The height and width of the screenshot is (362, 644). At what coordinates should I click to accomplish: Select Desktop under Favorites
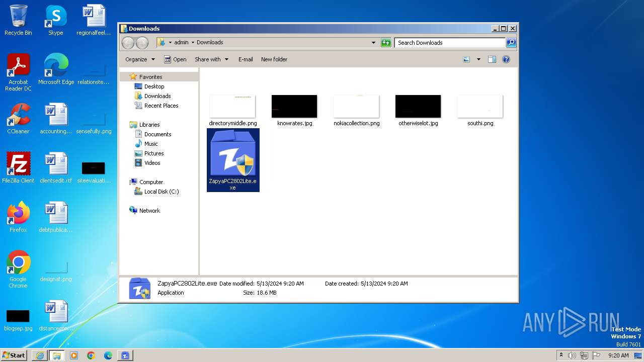pyautogui.click(x=154, y=86)
